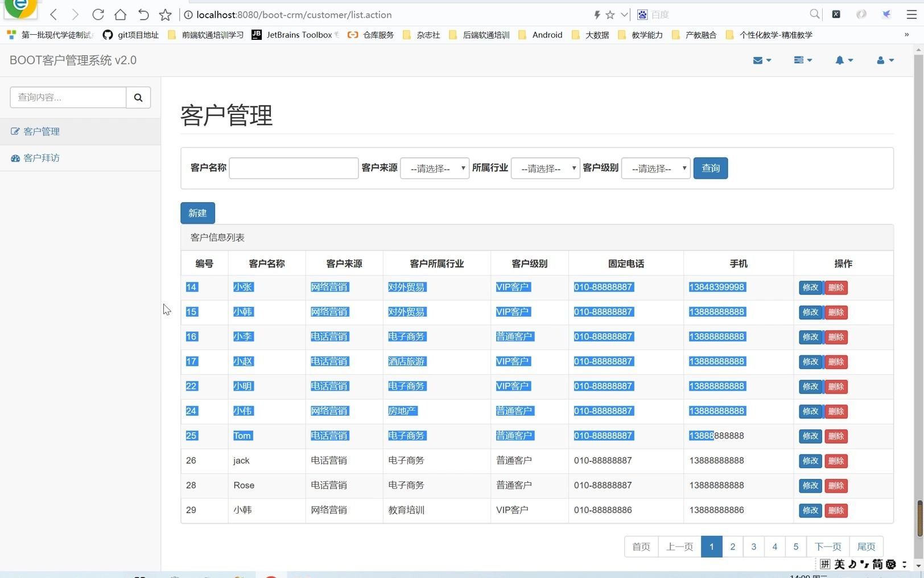This screenshot has width=924, height=578.
Task: Click 删除 for customer 小张
Action: tap(836, 288)
